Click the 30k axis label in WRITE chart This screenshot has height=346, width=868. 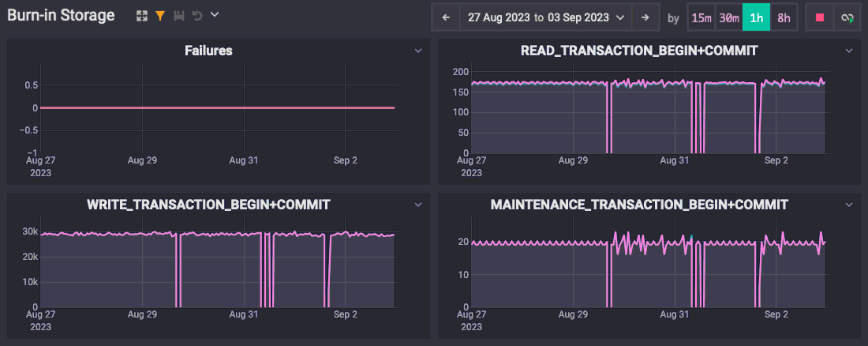click(31, 231)
